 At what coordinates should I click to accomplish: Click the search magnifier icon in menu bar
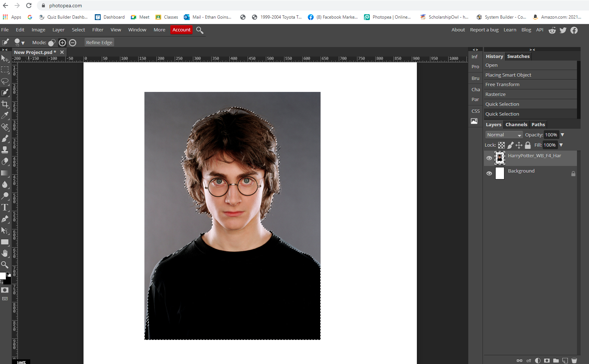click(x=199, y=30)
